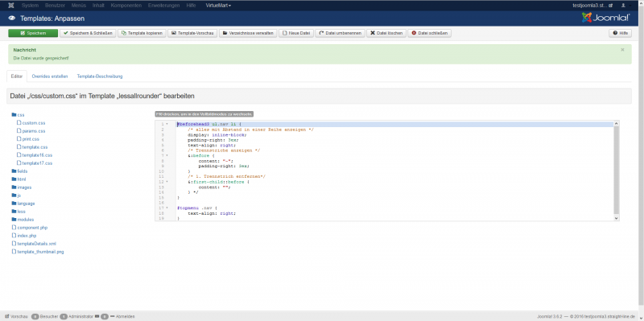Click the Joomla logo icon in top bar
This screenshot has width=644, height=321.
(11, 6)
